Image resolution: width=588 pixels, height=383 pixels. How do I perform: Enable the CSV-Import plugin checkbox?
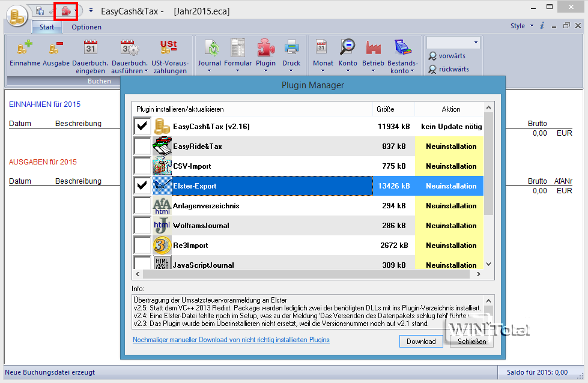click(x=142, y=166)
